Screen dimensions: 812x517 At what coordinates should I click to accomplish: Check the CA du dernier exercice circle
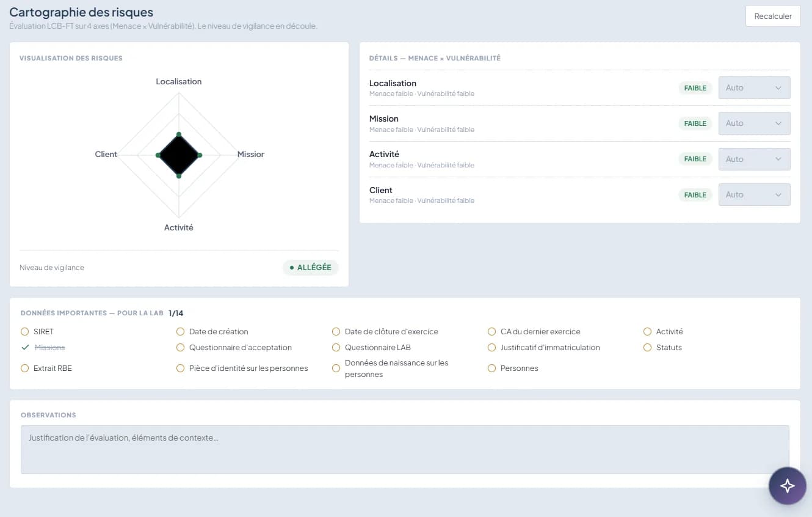pyautogui.click(x=491, y=332)
